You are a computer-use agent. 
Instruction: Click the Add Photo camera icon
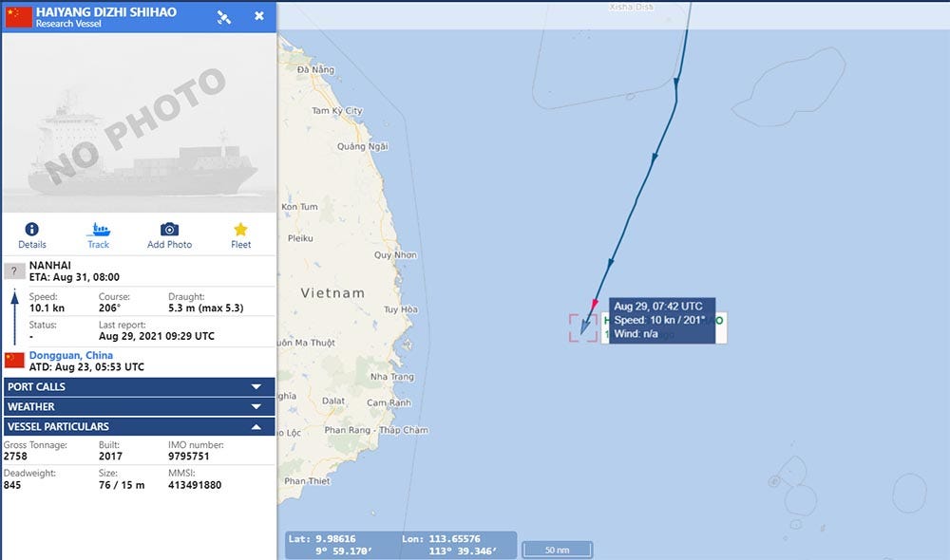tap(169, 229)
